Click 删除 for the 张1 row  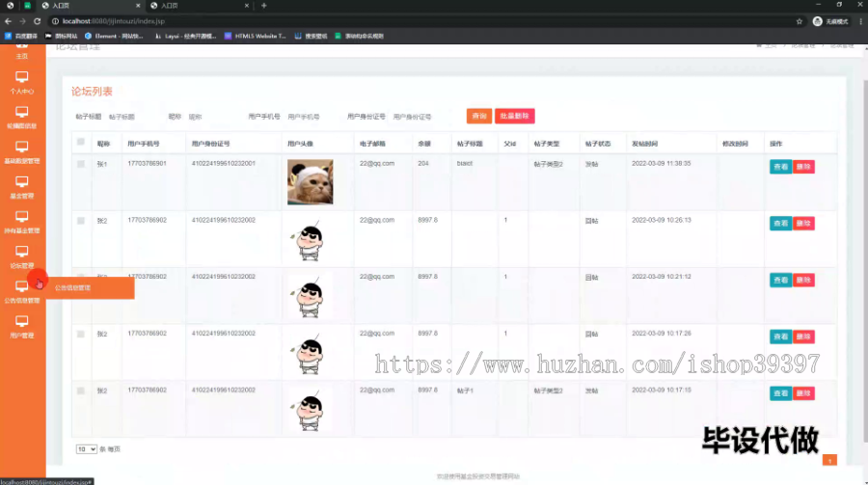[x=803, y=167]
